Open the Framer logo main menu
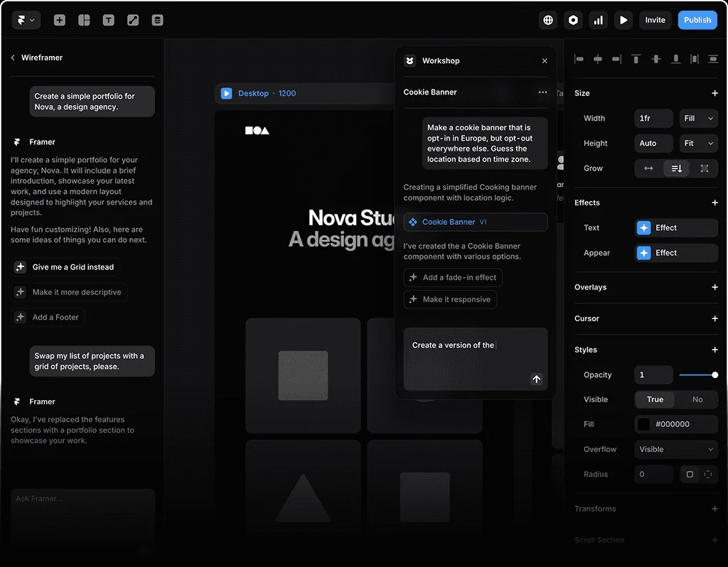The width and height of the screenshot is (728, 567). 26,20
